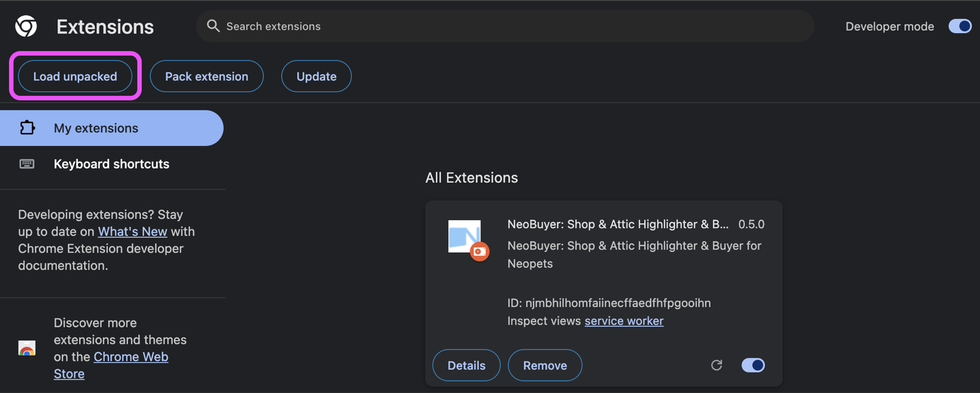The width and height of the screenshot is (980, 393).
Task: Click Load unpacked button
Action: (75, 76)
